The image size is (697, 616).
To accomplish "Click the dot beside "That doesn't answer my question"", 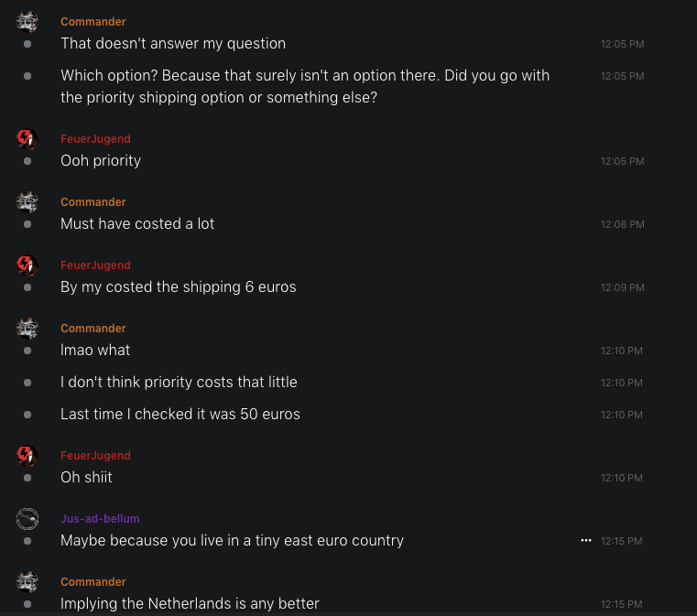I will click(x=27, y=44).
